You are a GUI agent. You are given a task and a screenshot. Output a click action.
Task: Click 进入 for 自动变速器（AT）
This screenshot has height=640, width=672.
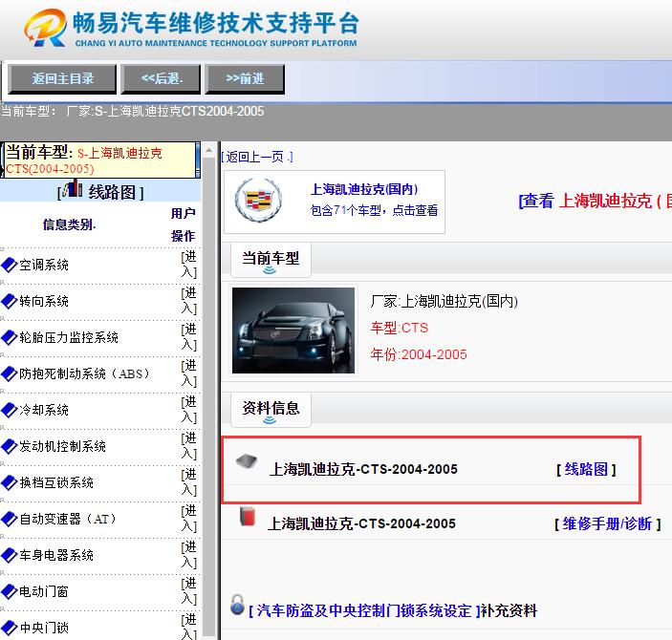point(188,519)
